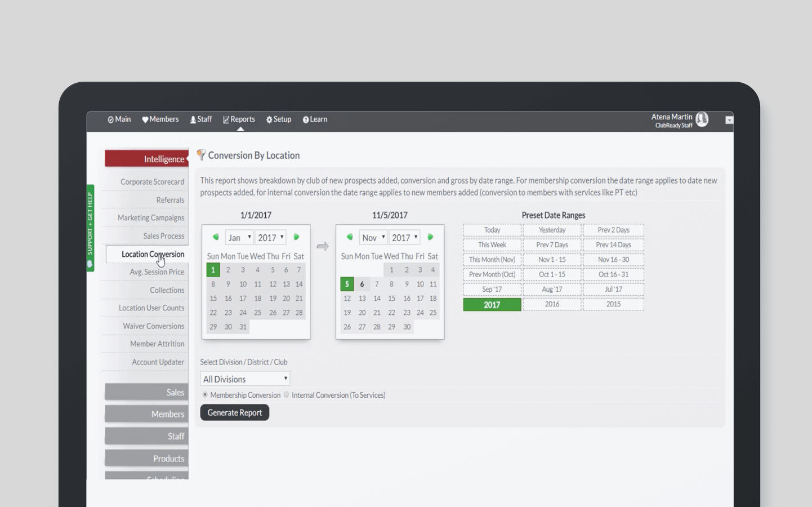Screen dimensions: 812x507
Task: Choose the Nov 16 - 30 preset
Action: (613, 260)
